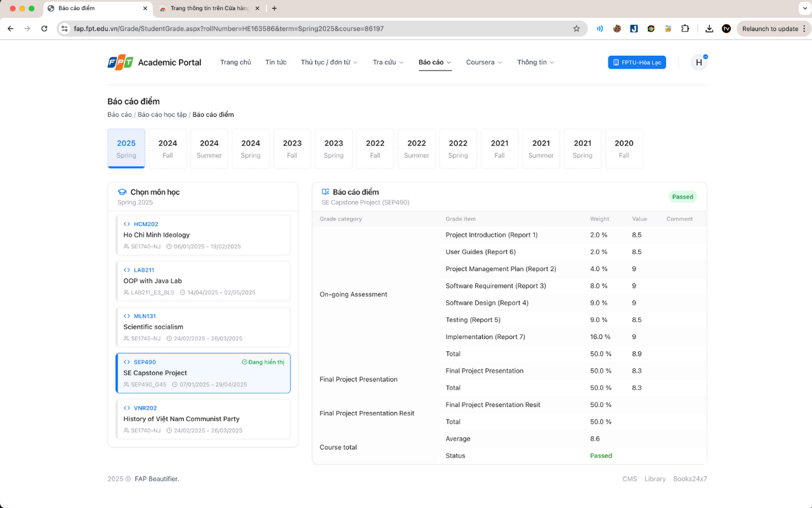Select the 2022 Summer term tab

[x=417, y=149]
